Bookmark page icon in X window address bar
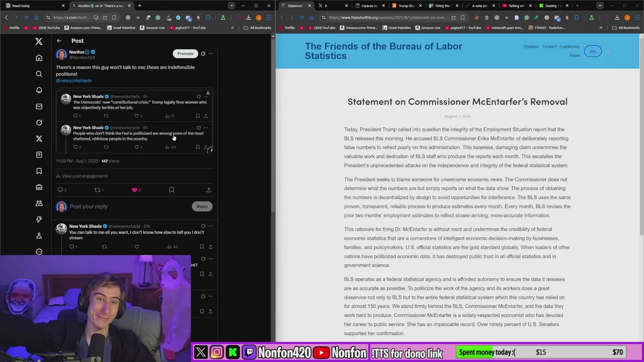This screenshot has height=362, width=644. pos(114,17)
